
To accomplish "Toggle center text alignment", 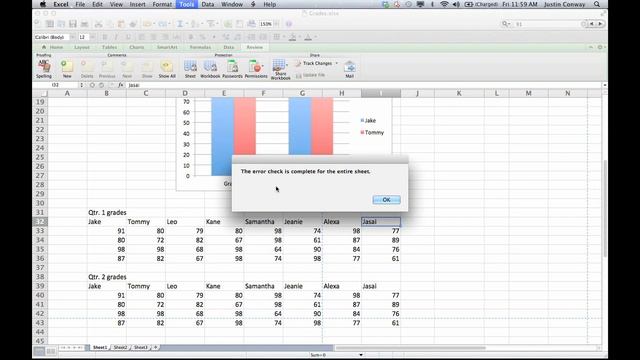I will [x=153, y=37].
